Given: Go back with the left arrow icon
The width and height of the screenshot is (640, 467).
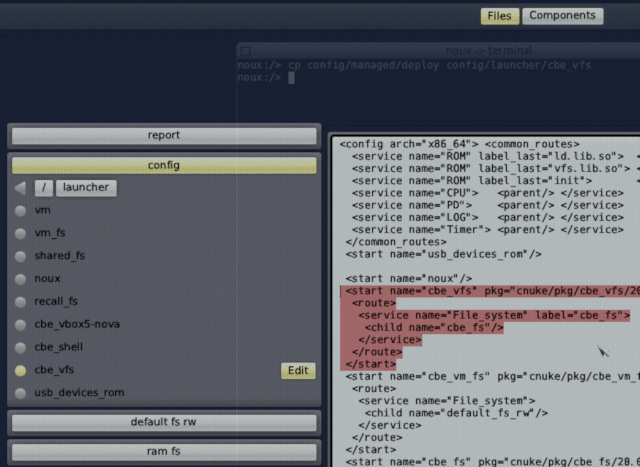Looking at the screenshot, I should pos(20,188).
